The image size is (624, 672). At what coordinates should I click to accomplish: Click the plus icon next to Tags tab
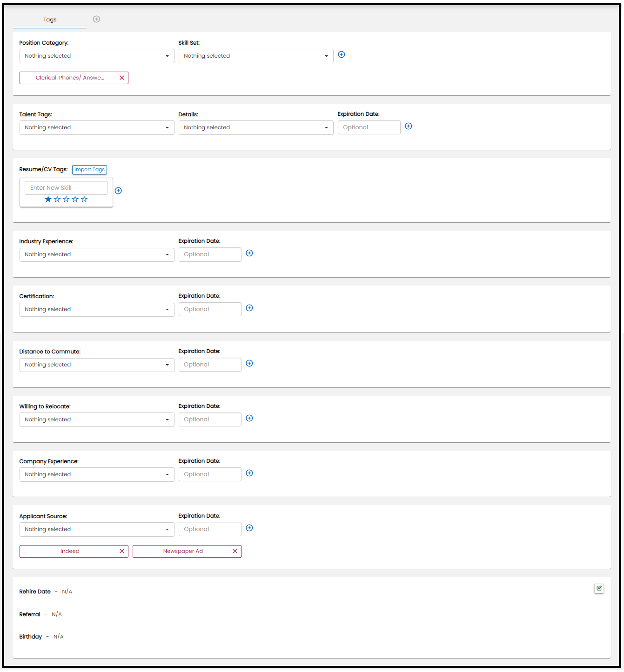[x=96, y=19]
